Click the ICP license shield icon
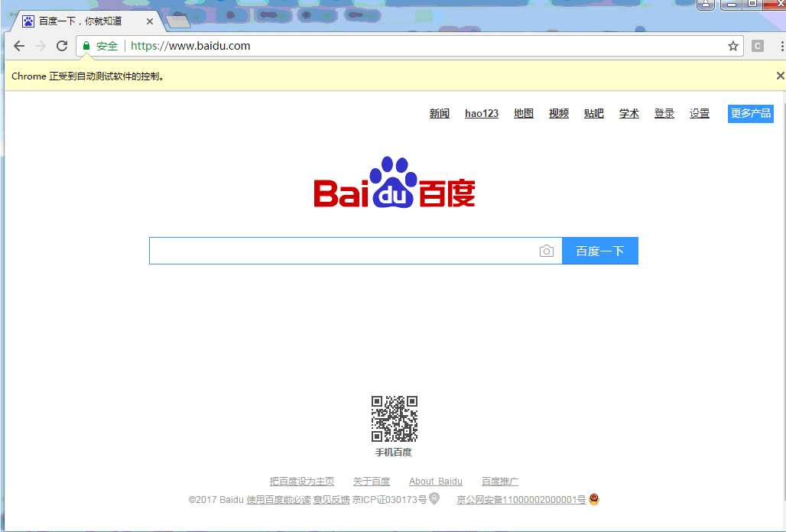Image resolution: width=786 pixels, height=532 pixels. coord(434,498)
